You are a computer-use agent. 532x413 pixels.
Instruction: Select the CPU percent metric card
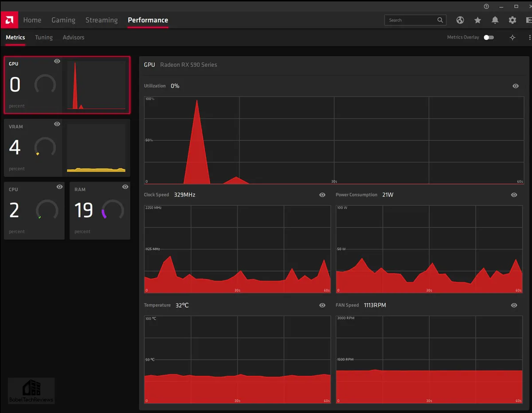coord(35,211)
